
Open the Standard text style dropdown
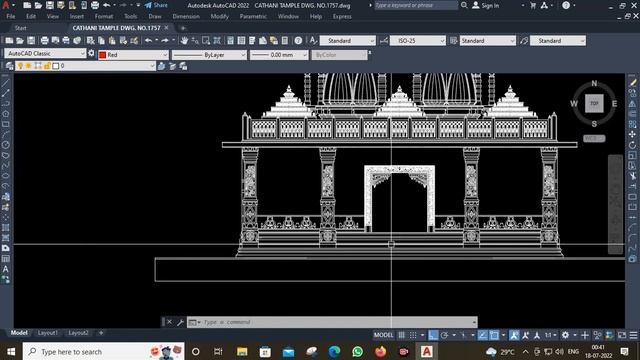coord(347,41)
